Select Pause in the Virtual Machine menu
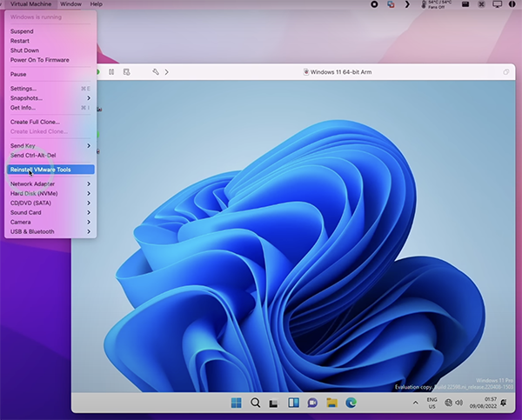The image size is (522, 420). tap(50, 75)
